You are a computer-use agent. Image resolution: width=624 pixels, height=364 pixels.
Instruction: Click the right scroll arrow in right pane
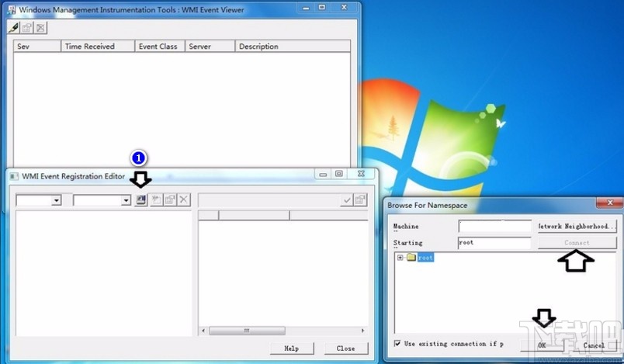362,331
